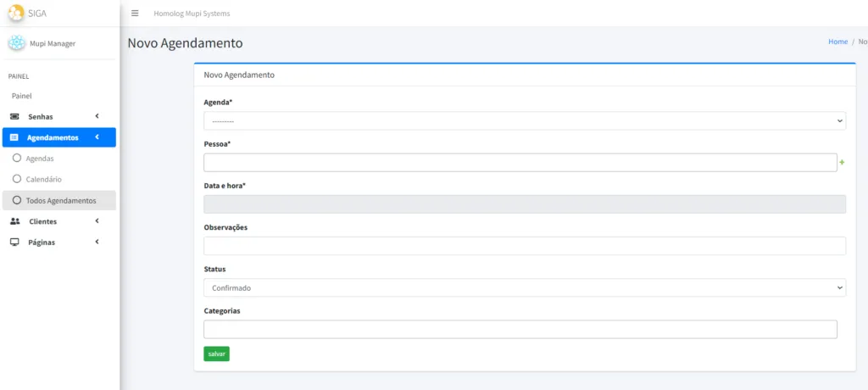Click the Mupi Manager avatar icon
Screen dimensions: 868x390
coord(17,43)
